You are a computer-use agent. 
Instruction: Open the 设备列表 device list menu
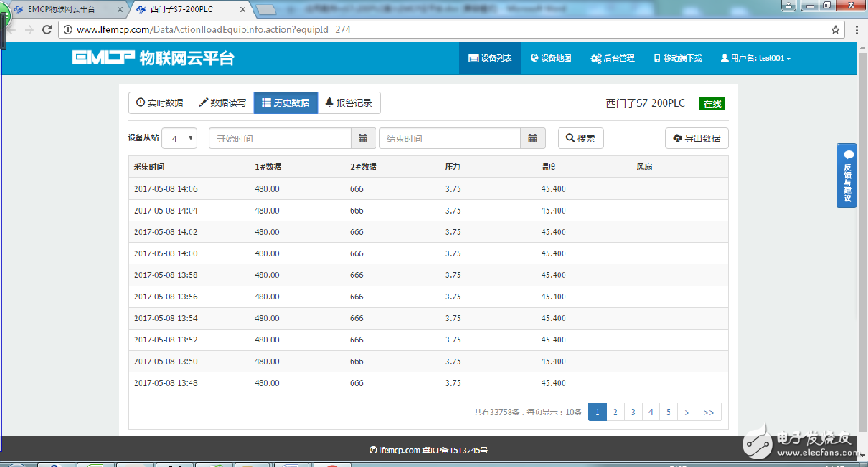point(489,58)
